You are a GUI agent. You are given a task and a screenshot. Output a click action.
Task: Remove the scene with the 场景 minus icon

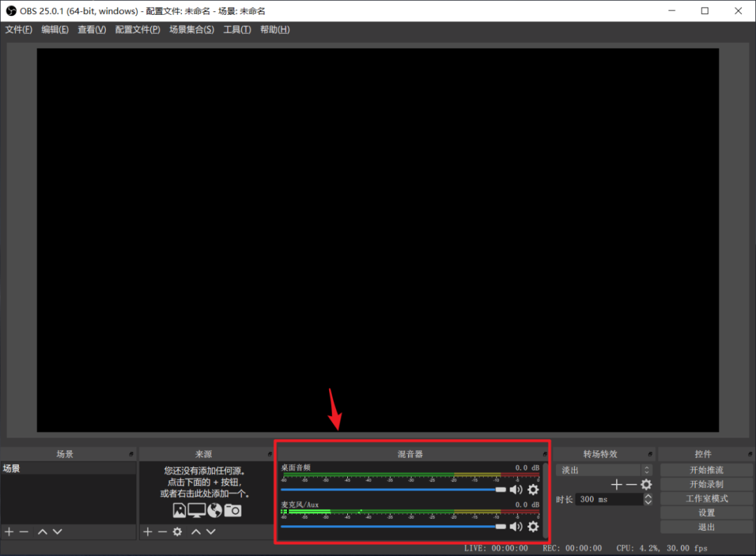[x=24, y=531]
